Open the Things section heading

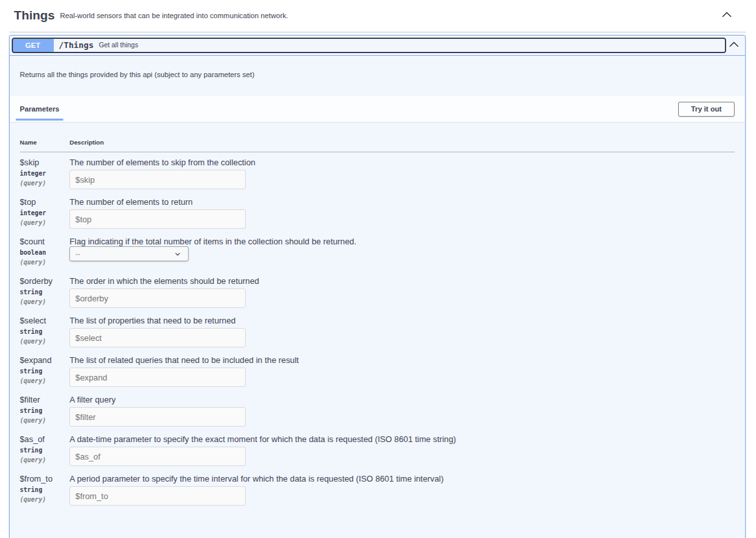point(34,16)
